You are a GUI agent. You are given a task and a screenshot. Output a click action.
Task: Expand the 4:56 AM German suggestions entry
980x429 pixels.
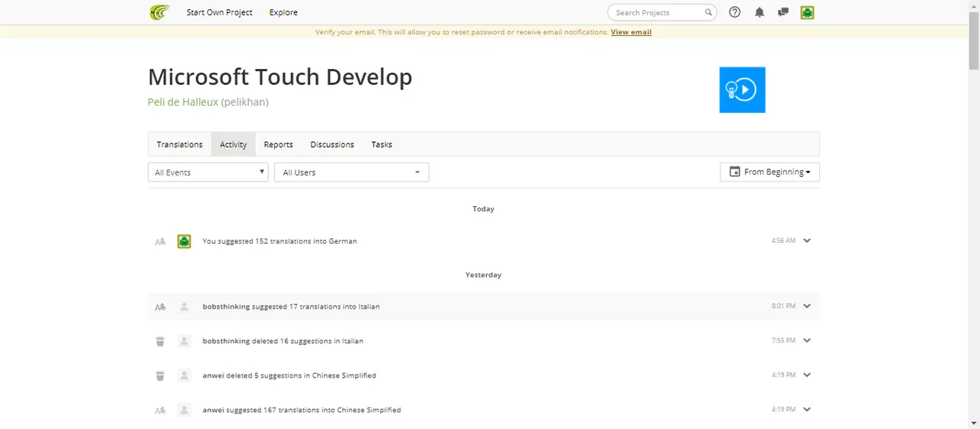point(807,241)
